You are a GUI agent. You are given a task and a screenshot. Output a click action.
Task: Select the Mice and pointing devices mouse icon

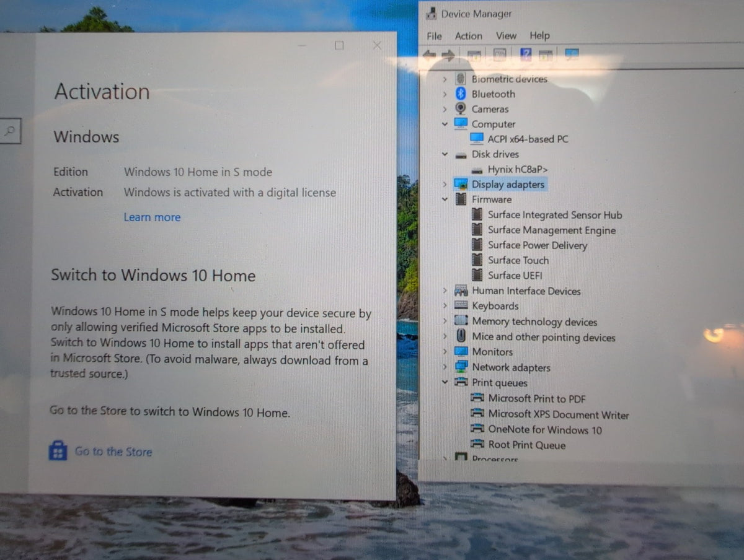pos(461,336)
